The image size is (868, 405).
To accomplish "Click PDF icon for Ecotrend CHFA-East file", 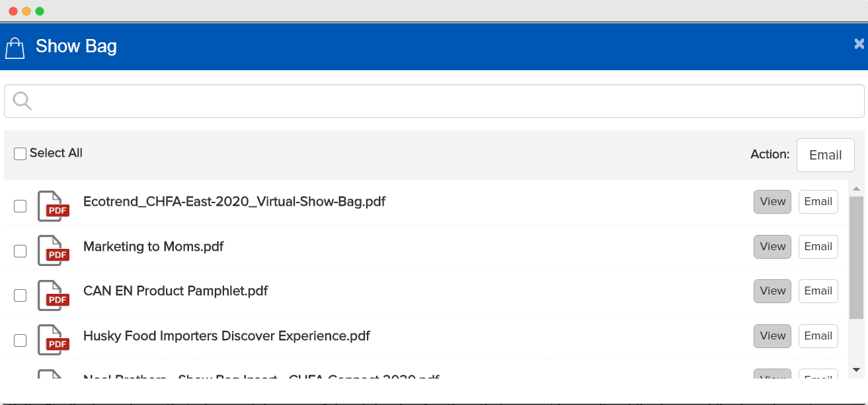I will (53, 206).
